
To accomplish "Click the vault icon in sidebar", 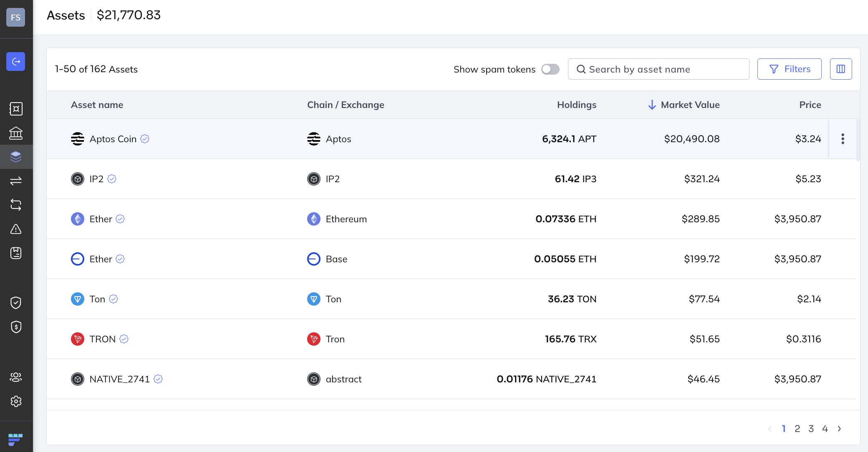I will pyautogui.click(x=16, y=109).
